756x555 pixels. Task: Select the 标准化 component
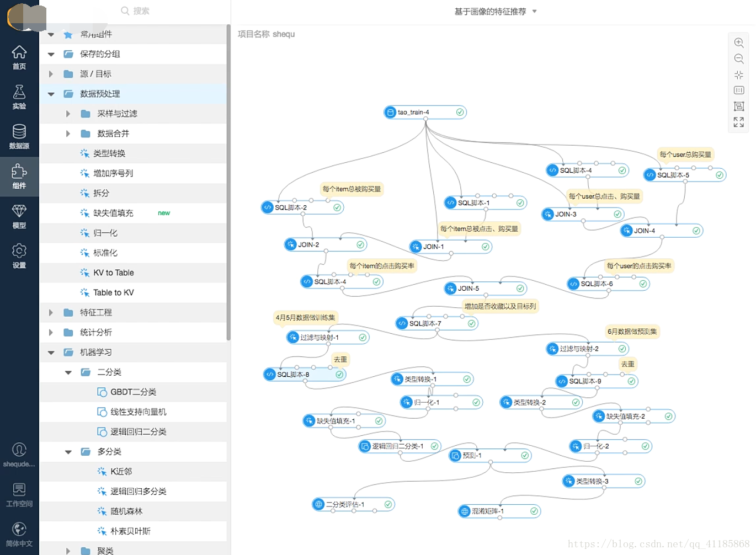(133, 253)
